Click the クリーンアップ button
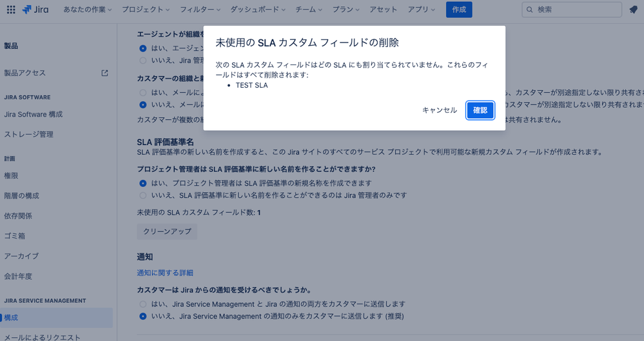The height and width of the screenshot is (341, 644). point(167,231)
